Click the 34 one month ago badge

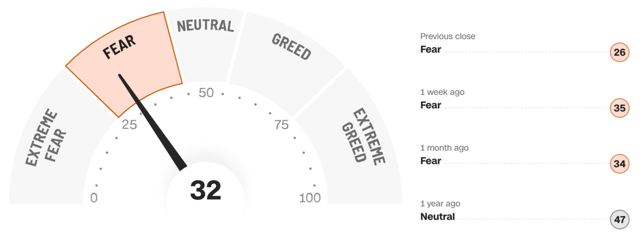(x=620, y=164)
